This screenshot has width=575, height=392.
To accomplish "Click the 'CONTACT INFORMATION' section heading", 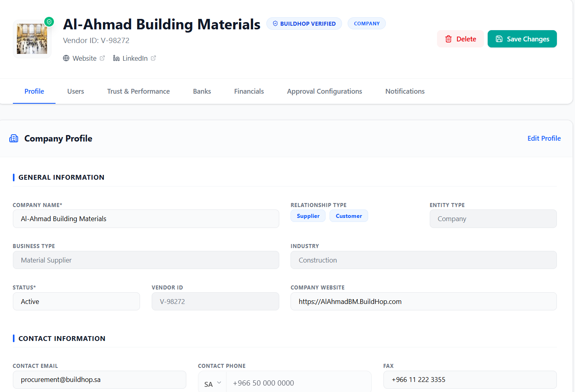I will pos(62,339).
